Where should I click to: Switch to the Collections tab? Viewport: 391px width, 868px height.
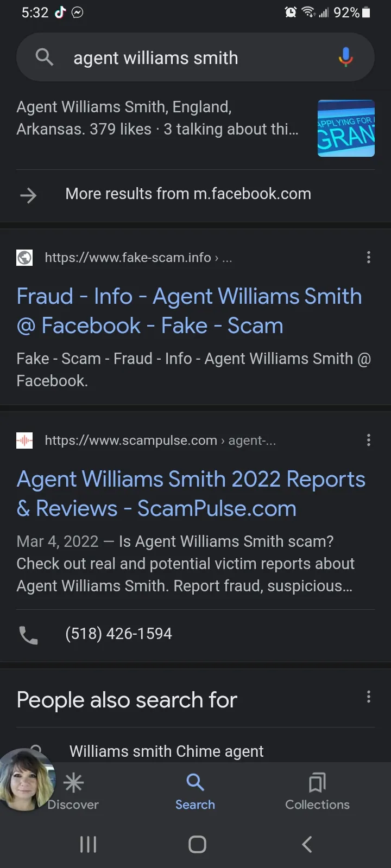pyautogui.click(x=318, y=792)
